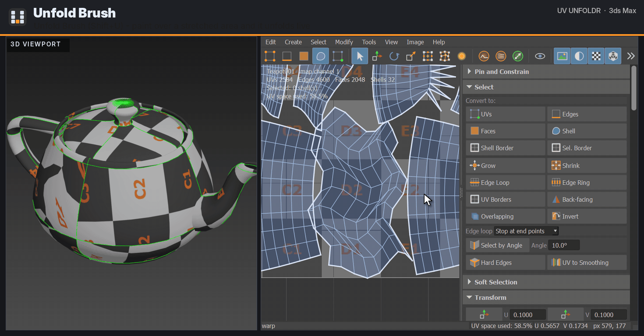
Task: Toggle the 3D cube display button
Action: (x=613, y=56)
